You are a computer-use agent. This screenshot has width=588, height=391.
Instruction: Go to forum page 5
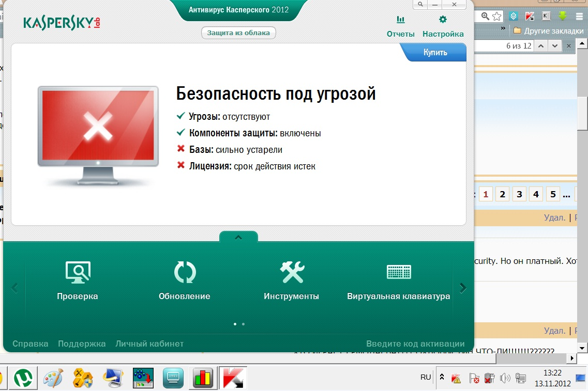coord(553,194)
